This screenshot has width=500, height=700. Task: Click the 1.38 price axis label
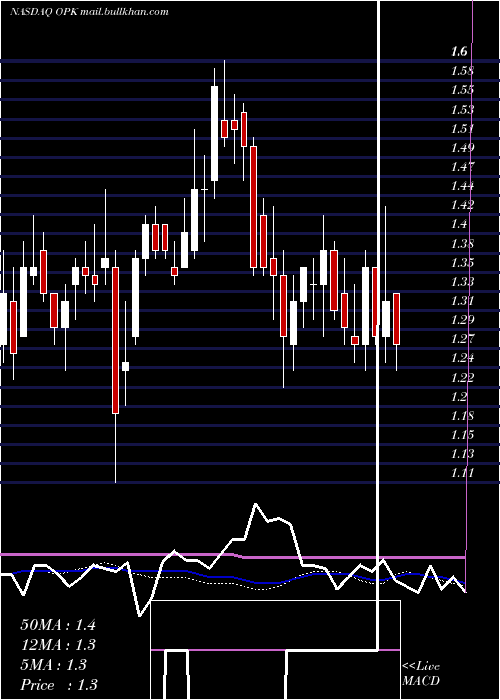(462, 243)
